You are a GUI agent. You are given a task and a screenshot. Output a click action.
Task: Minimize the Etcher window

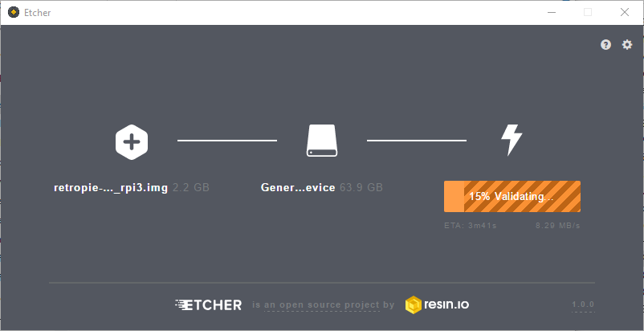552,12
